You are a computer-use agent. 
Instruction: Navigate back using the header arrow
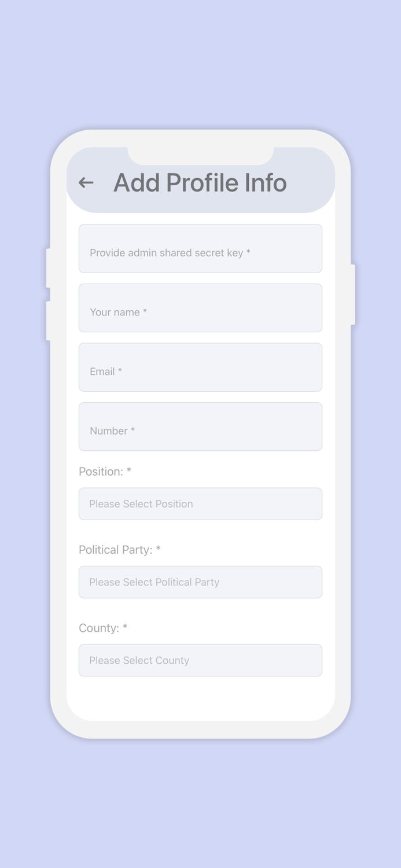click(x=86, y=182)
